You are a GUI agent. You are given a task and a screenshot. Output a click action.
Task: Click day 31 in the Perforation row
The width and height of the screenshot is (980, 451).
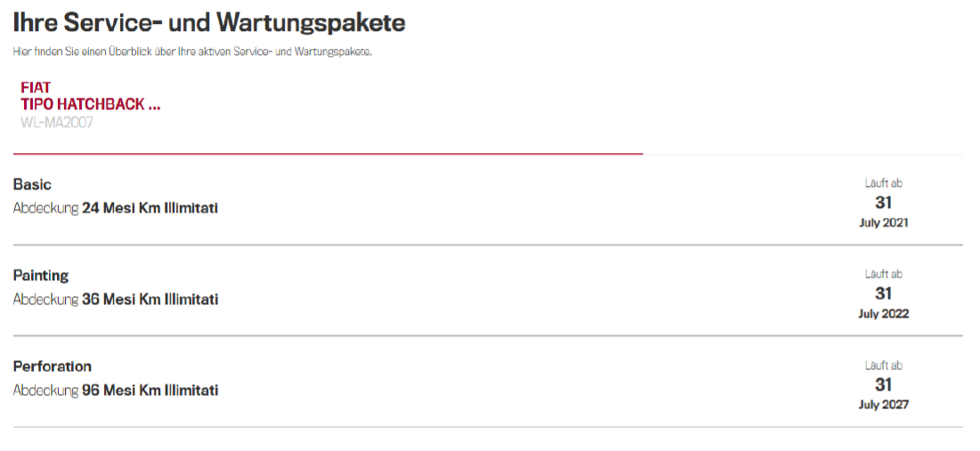[x=883, y=384]
